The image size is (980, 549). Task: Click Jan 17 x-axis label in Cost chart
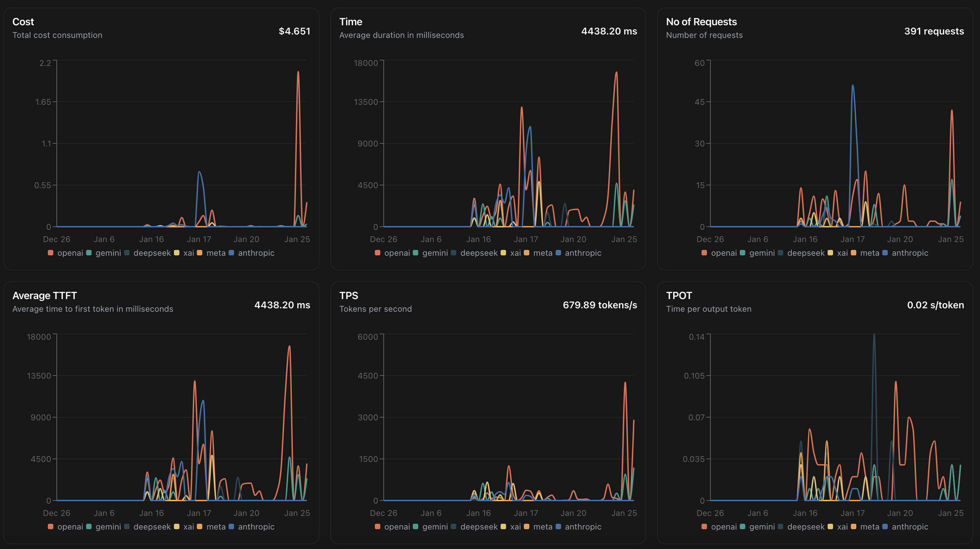[x=199, y=239]
